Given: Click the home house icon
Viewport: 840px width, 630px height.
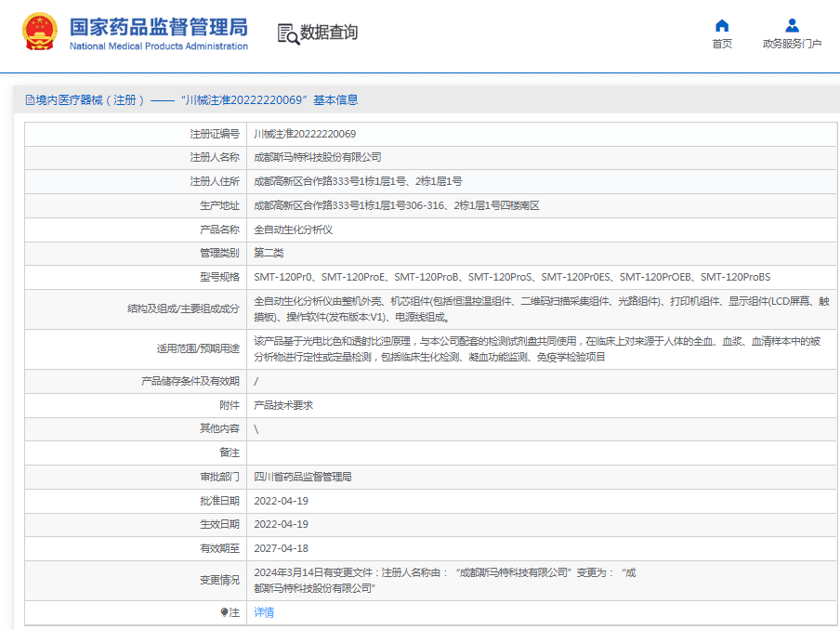Looking at the screenshot, I should tap(721, 25).
